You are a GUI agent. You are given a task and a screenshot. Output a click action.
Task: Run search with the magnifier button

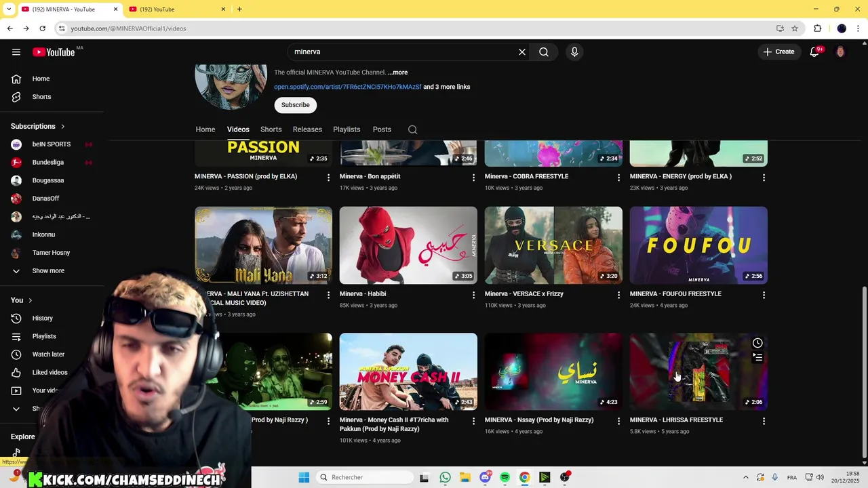[x=544, y=52]
